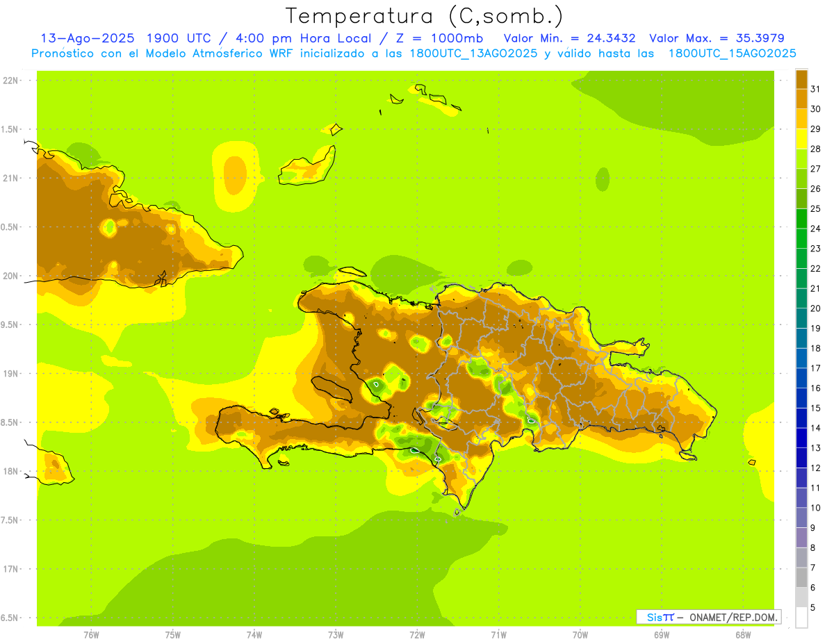834x644 pixels.
Task: Click the "Sisπ – ONAMET/REP.DOM." credit label
Action: (x=709, y=617)
